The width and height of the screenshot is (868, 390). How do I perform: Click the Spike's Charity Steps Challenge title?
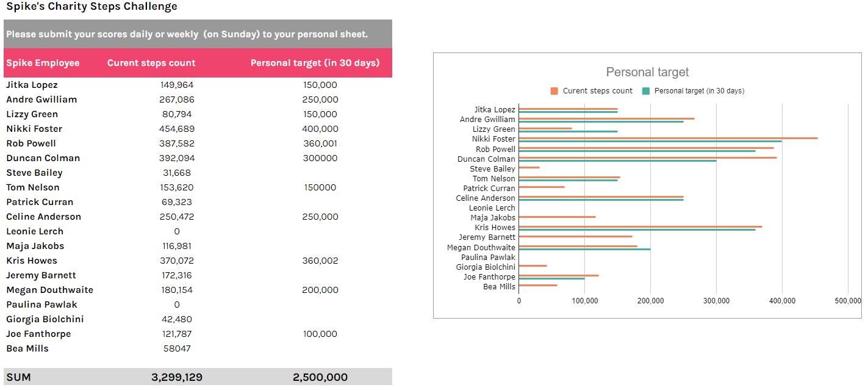[91, 7]
